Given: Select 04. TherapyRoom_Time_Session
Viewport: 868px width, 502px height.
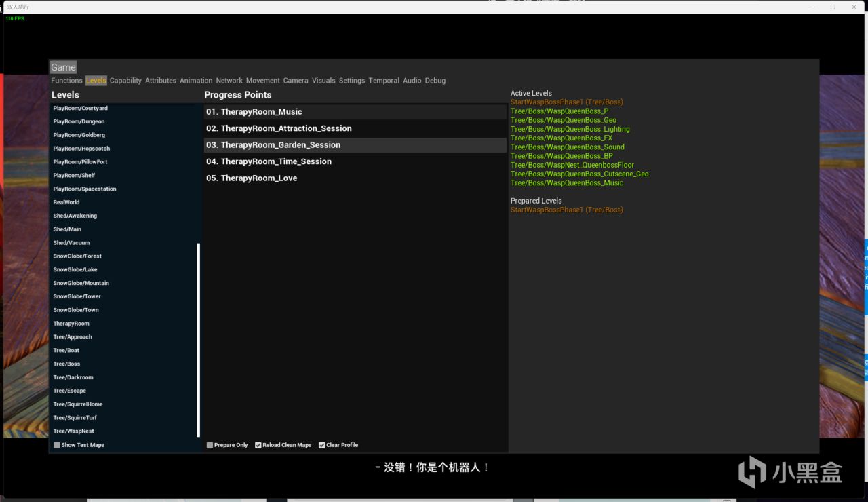Looking at the screenshot, I should coord(355,161).
